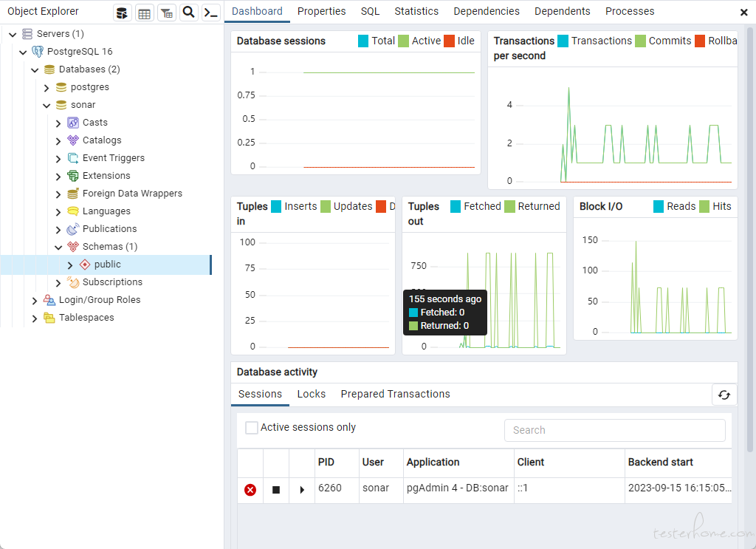Open the Statistics tab
This screenshot has height=549, width=756.
[416, 11]
